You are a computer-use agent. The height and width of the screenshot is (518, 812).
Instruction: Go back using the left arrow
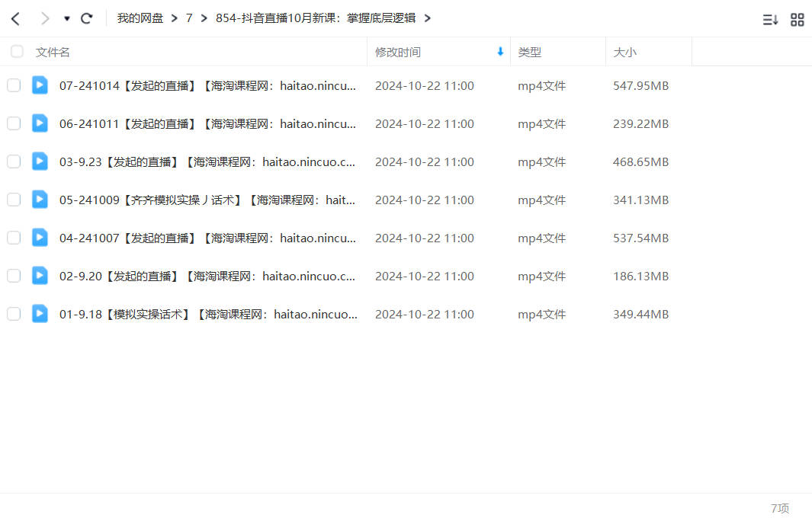(15, 19)
